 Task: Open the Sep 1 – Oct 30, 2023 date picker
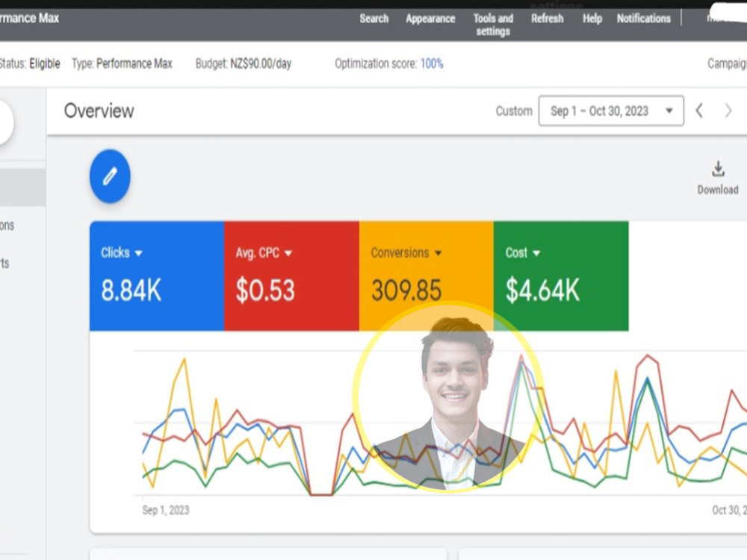[x=611, y=111]
